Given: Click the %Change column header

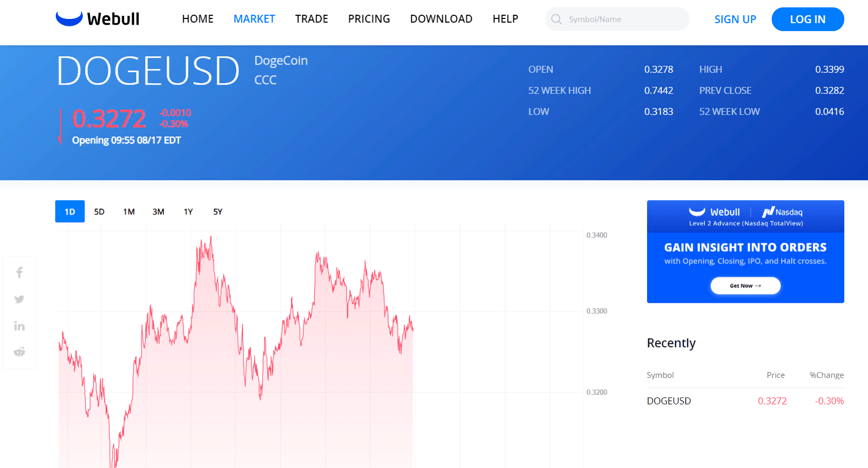Looking at the screenshot, I should [826, 375].
